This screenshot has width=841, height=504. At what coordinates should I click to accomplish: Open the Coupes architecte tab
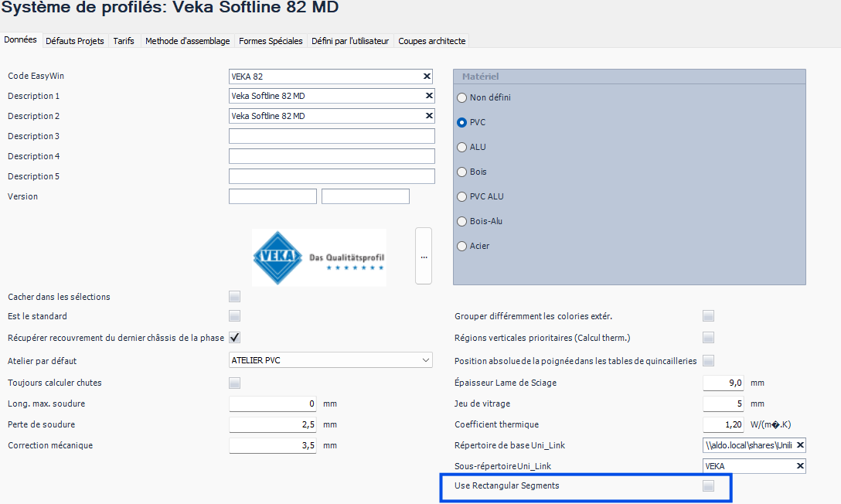click(x=432, y=41)
